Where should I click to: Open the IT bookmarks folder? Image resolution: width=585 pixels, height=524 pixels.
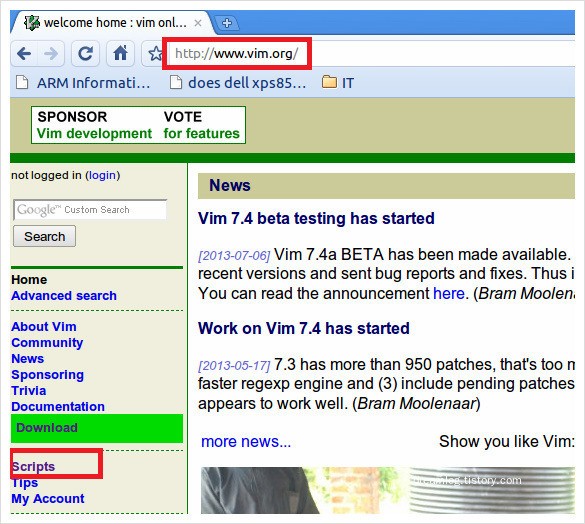338,83
